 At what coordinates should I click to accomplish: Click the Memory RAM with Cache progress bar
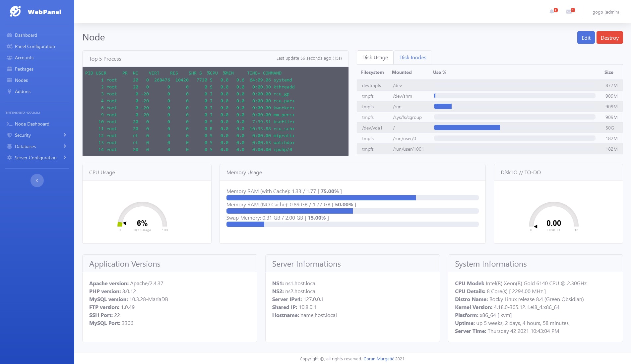tap(352, 198)
